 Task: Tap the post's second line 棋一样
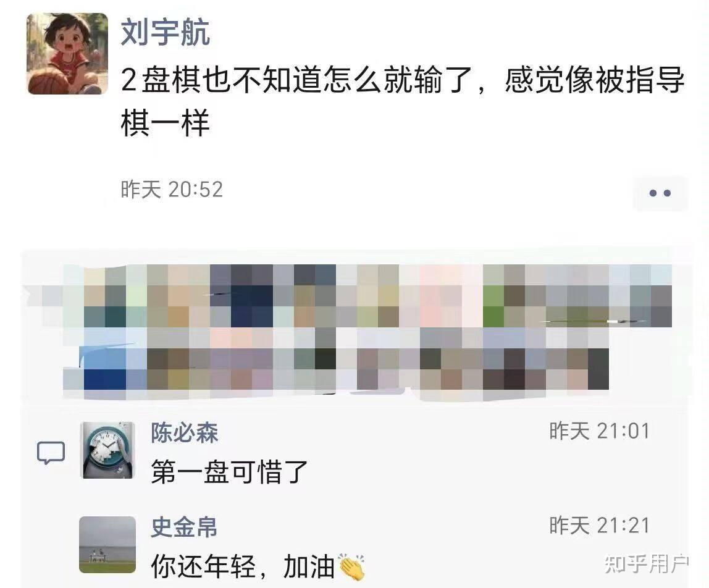coord(165,122)
